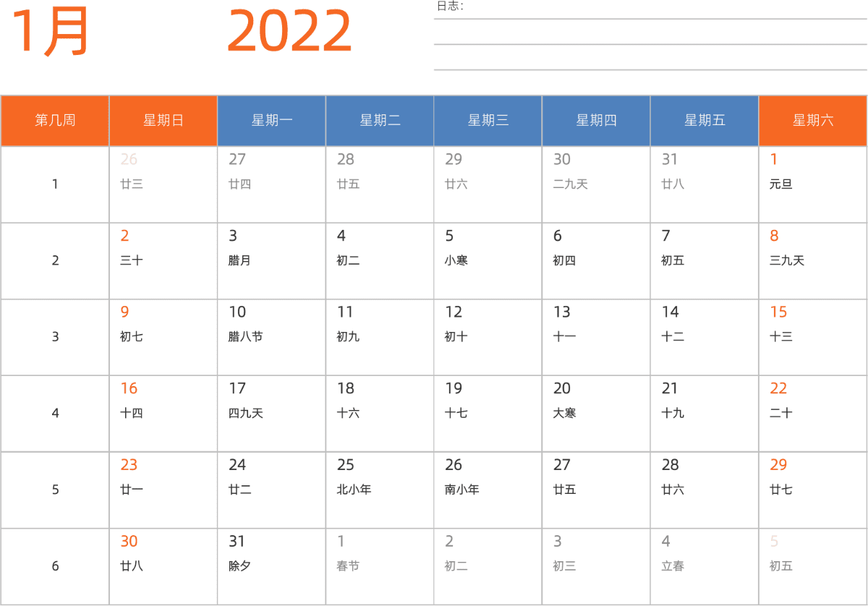Click the 日志 label
Image resolution: width=868 pixels, height=606 pixels.
point(449,7)
